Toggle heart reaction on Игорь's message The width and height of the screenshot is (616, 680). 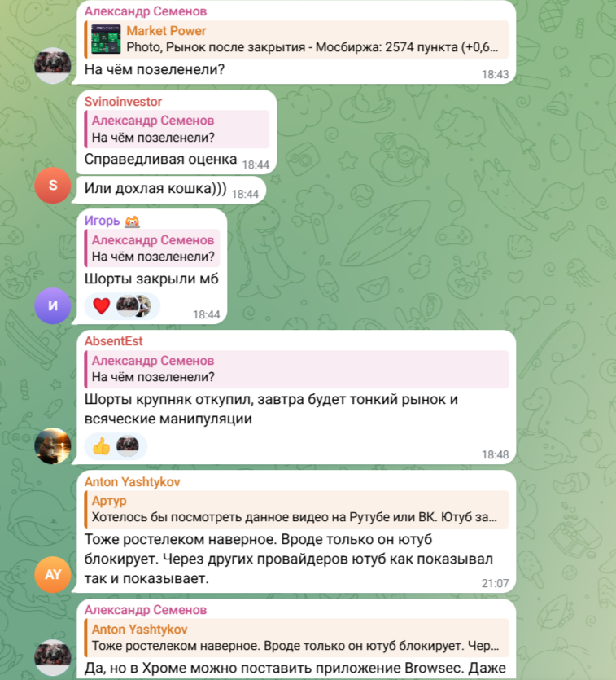tap(102, 305)
